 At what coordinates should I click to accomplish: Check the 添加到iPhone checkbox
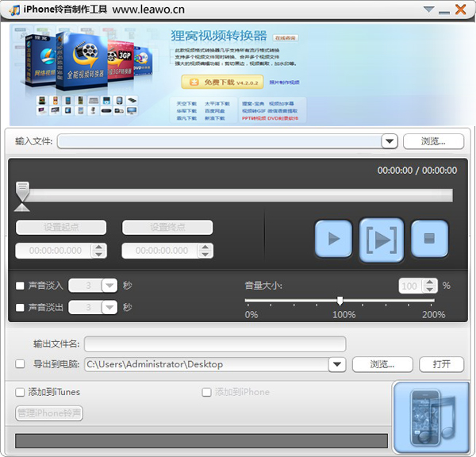pos(206,392)
